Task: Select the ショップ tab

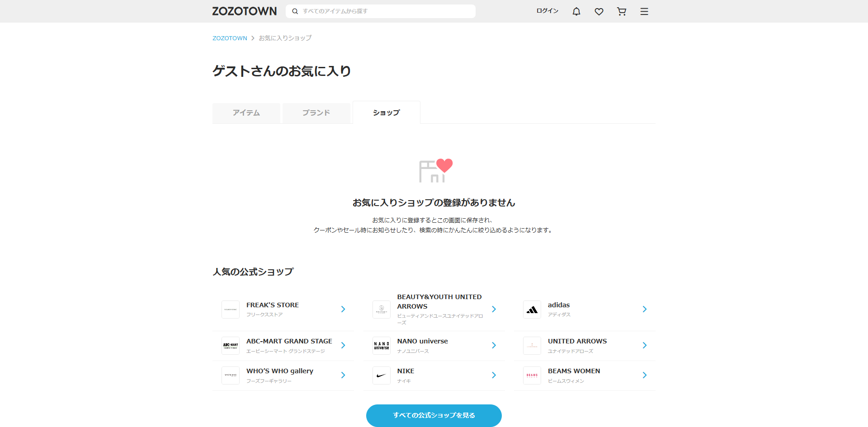Action: (387, 113)
